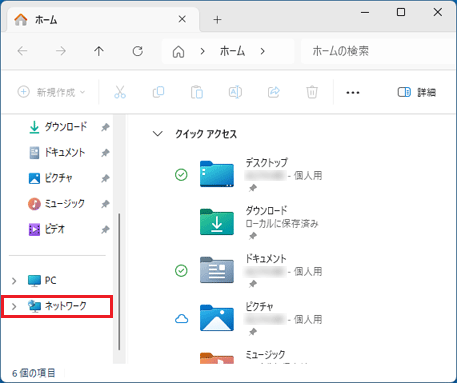Open the 新規作成 dropdown
This screenshot has height=383, width=457.
(x=51, y=92)
